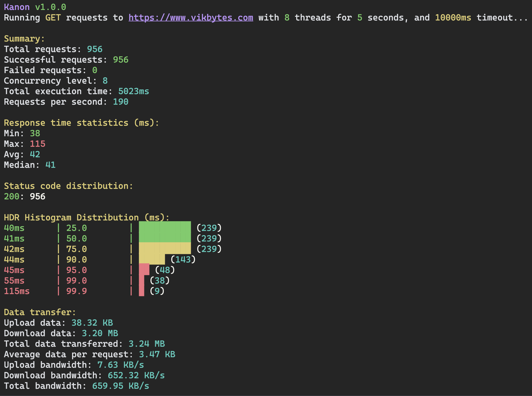Click Max value 115
Image resolution: width=532 pixels, height=396 pixels.
pyautogui.click(x=37, y=144)
